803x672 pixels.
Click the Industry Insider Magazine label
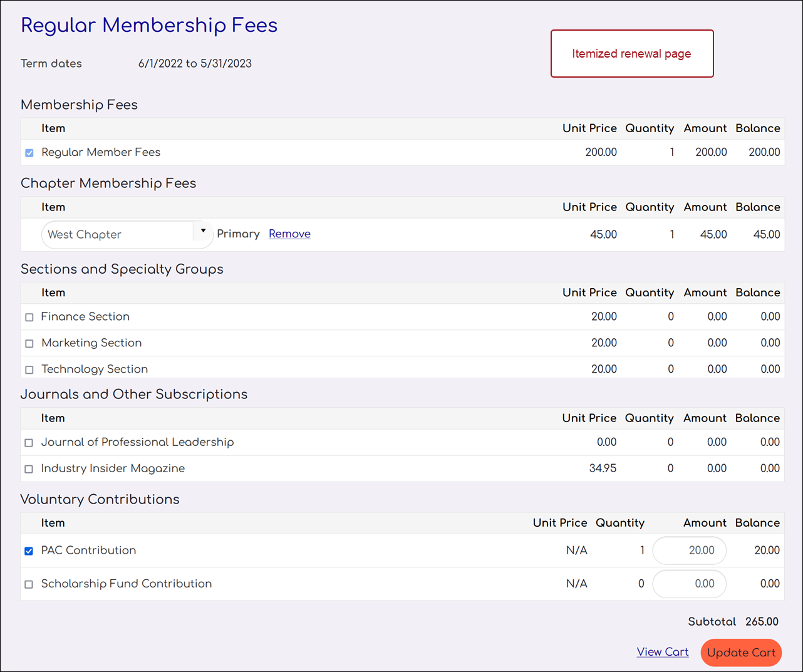coord(113,468)
